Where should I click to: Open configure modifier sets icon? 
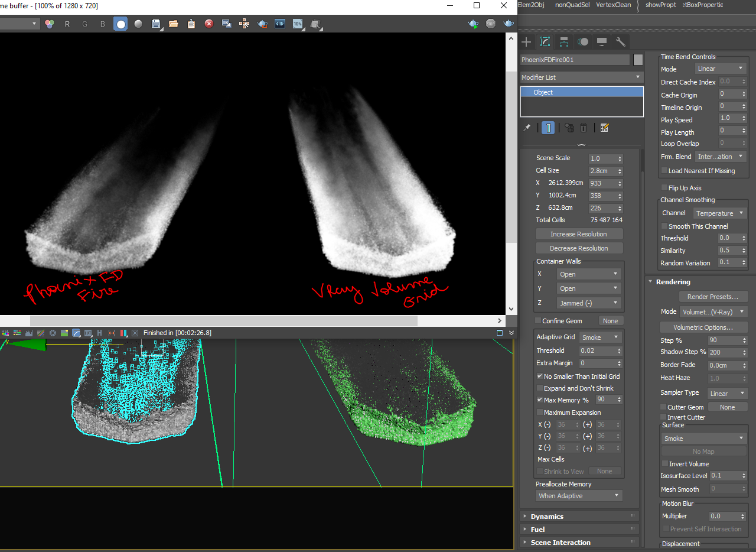pos(604,128)
